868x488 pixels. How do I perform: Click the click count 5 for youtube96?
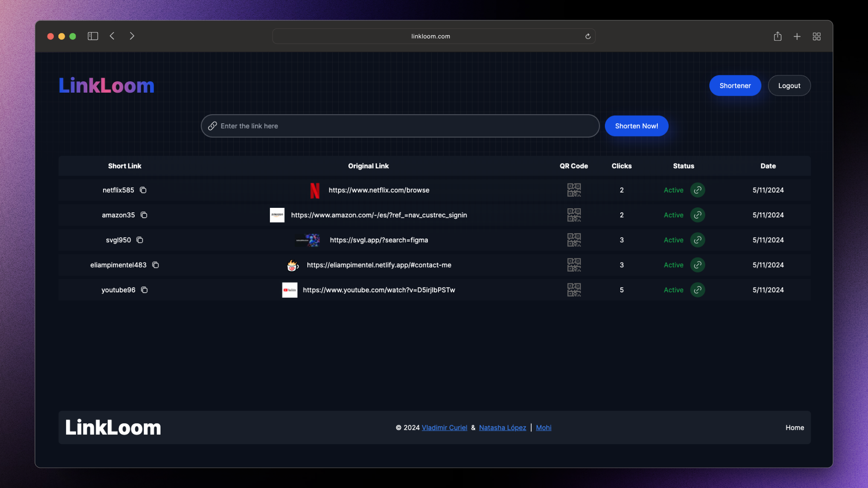pos(622,290)
